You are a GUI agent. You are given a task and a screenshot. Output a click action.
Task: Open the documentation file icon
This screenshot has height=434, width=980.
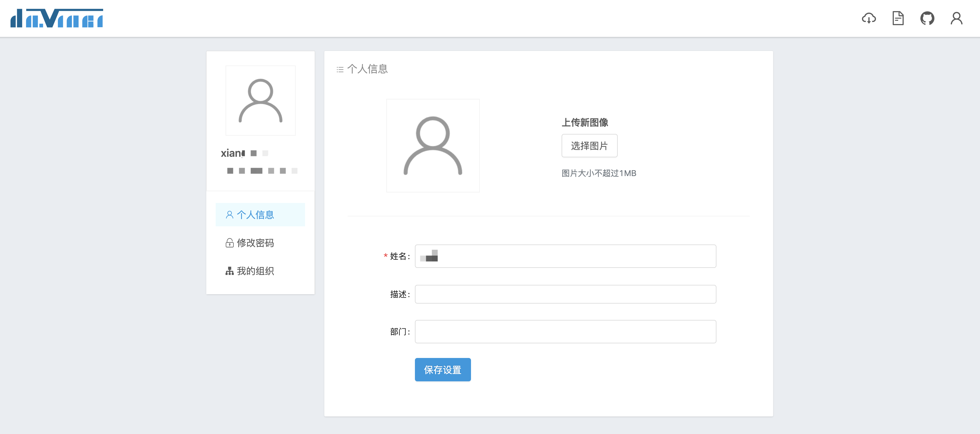tap(898, 18)
